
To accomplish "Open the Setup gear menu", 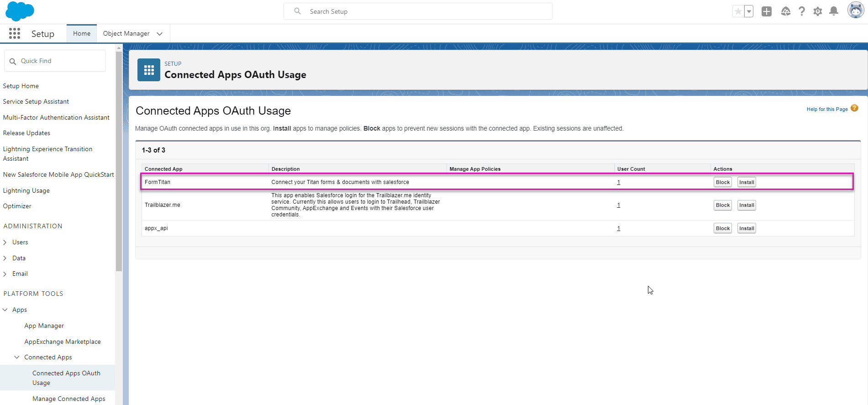I will tap(817, 11).
